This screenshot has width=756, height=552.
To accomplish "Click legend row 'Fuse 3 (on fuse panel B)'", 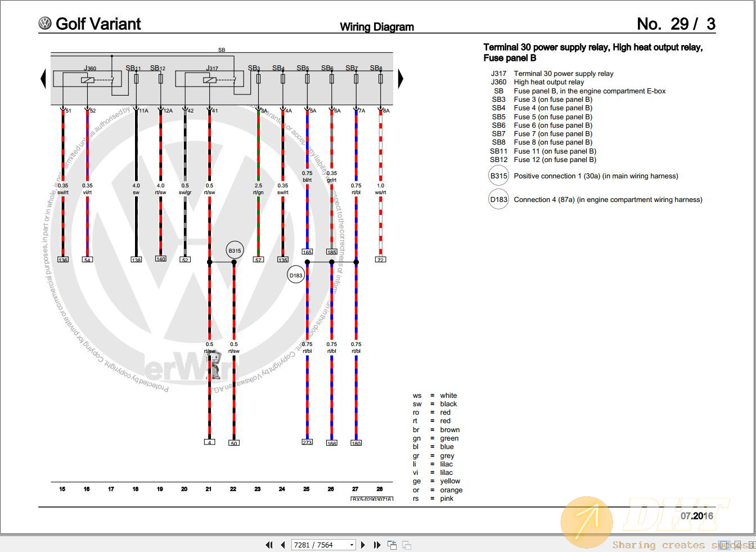I will click(x=542, y=99).
